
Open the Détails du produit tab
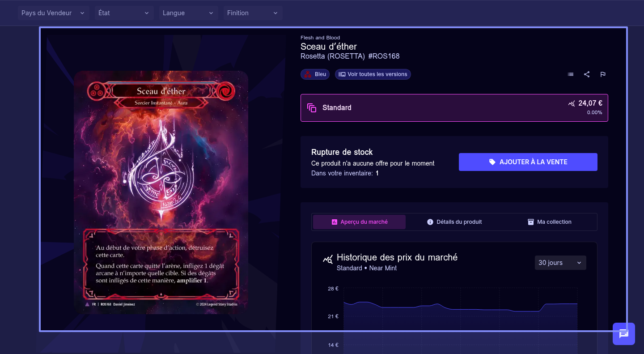(x=454, y=222)
